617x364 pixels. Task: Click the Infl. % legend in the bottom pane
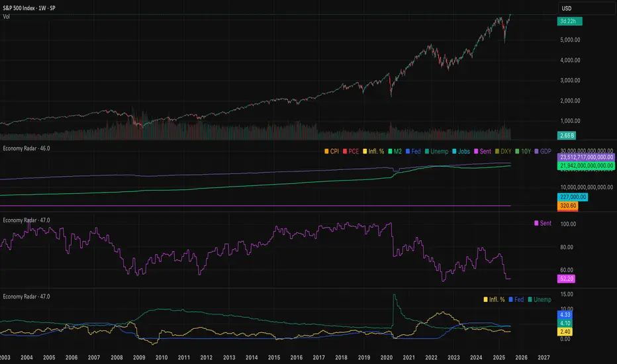tap(495, 299)
